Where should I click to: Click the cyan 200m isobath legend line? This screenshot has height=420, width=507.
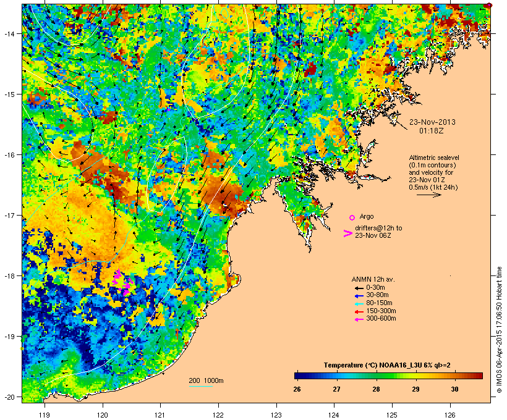pyautogui.click(x=201, y=386)
